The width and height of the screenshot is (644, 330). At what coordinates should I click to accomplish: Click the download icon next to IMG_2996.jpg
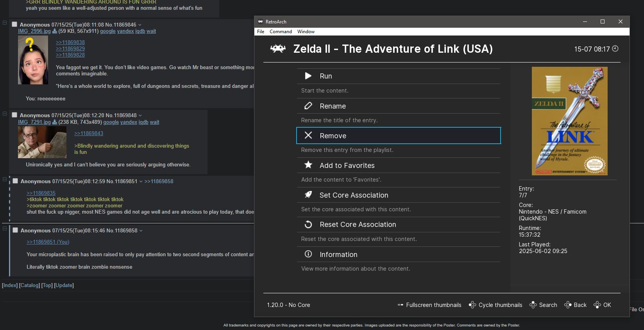point(55,31)
